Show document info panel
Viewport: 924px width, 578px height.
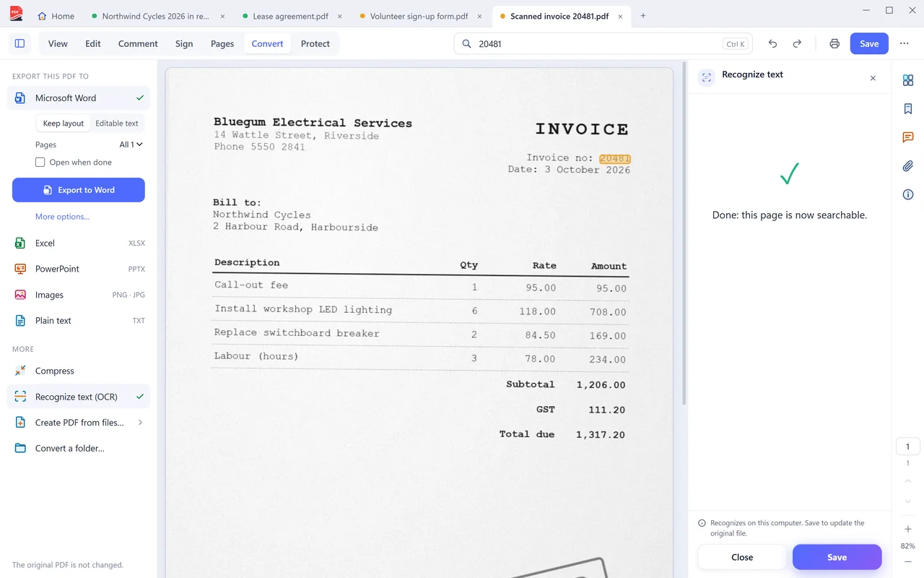click(908, 194)
